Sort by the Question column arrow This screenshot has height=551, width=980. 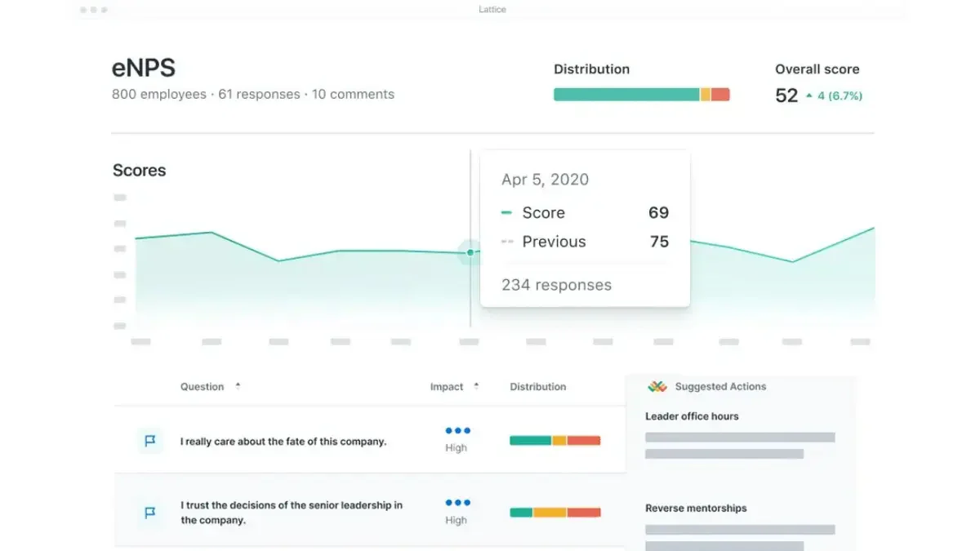click(x=238, y=386)
